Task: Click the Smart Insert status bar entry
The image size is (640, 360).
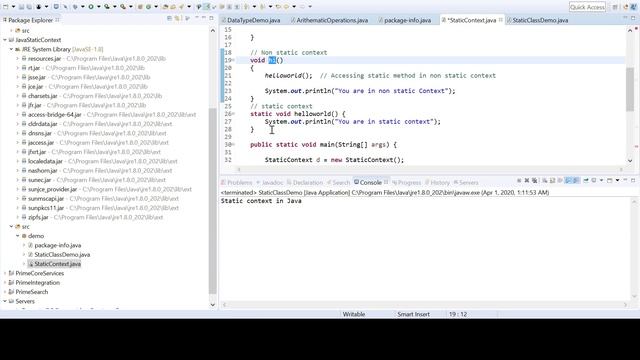Action: (413, 314)
